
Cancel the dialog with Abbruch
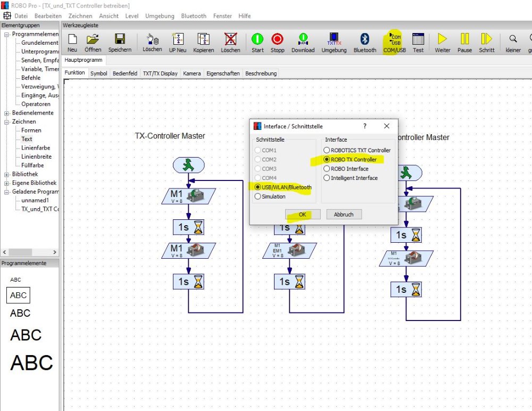[344, 215]
